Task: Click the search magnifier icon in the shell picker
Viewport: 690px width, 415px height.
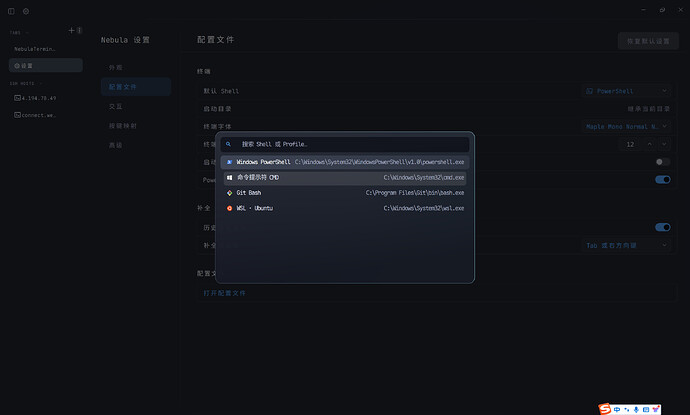Action: pyautogui.click(x=228, y=144)
